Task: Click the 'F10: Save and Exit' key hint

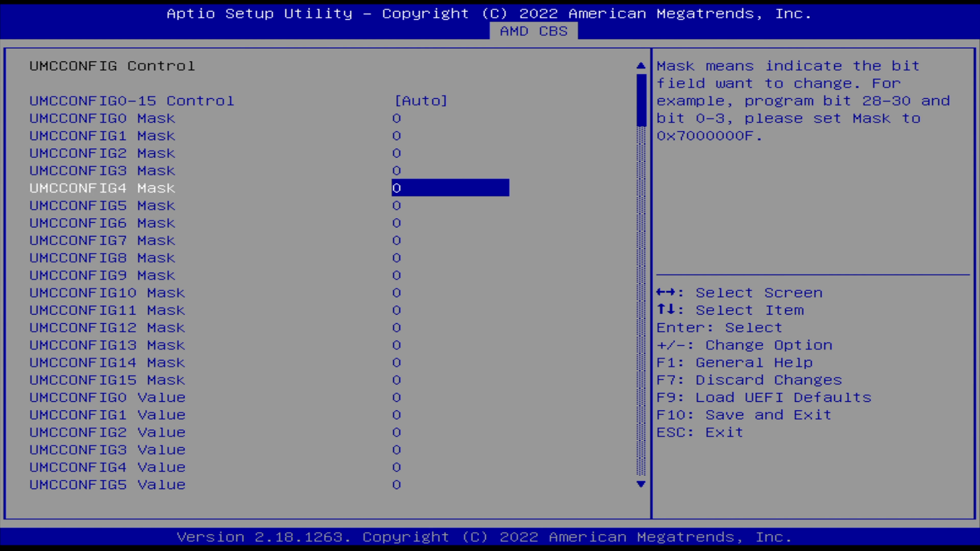Action: (744, 415)
